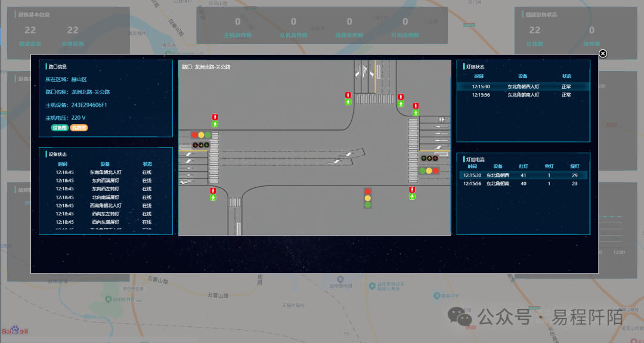This screenshot has width=644, height=343.
Task: Click green light value 29 in current table
Action: (575, 175)
